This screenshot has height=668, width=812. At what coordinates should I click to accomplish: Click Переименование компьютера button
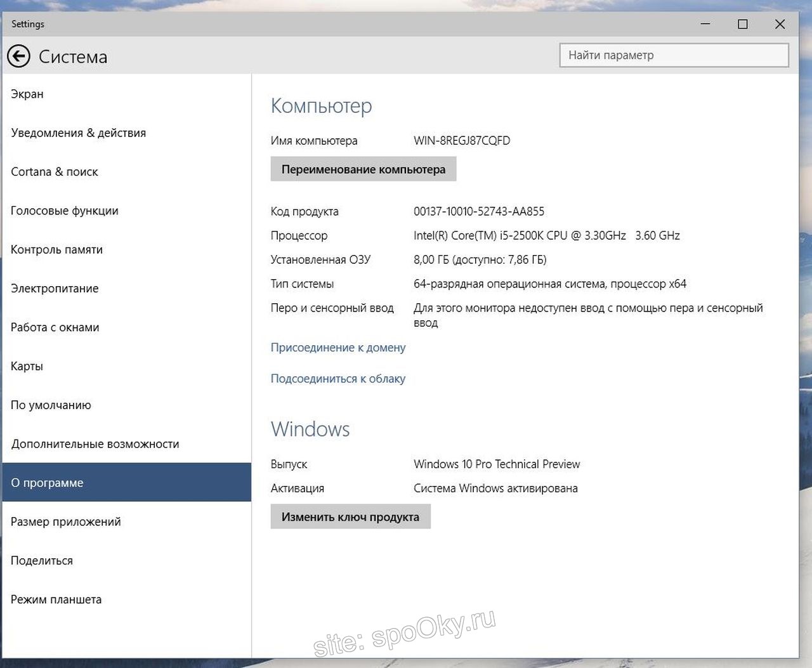[x=363, y=169]
